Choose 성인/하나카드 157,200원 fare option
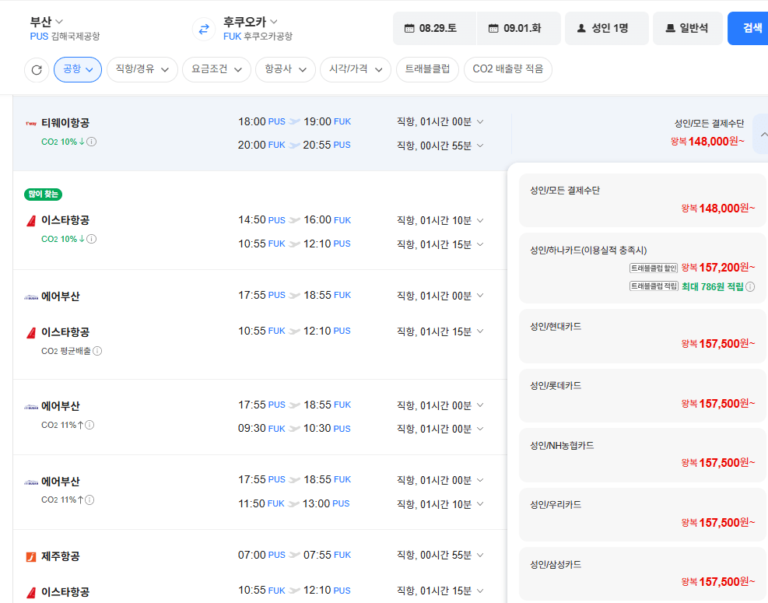Screen dimensions: 768x603 (x=642, y=268)
